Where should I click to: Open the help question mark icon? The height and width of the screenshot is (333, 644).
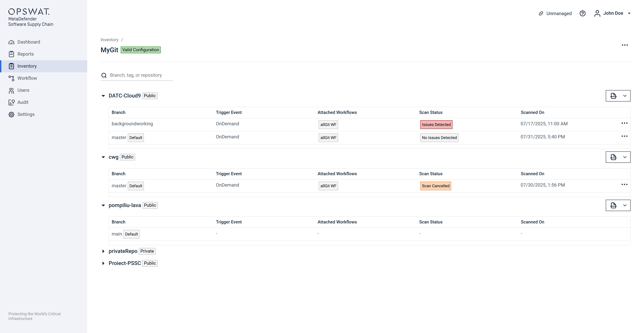tap(582, 13)
